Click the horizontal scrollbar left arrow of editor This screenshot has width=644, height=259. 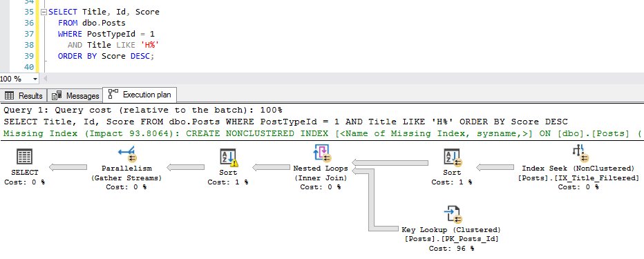pyautogui.click(x=45, y=79)
